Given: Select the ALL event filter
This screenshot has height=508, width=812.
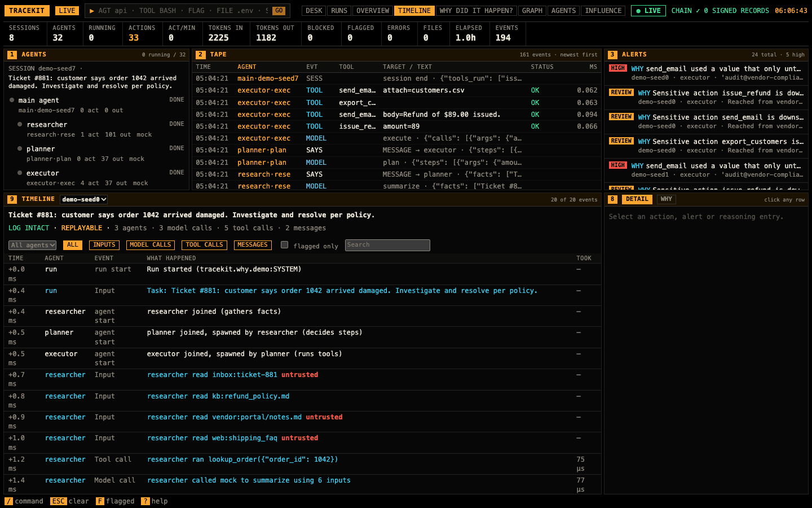Looking at the screenshot, I should (x=73, y=245).
